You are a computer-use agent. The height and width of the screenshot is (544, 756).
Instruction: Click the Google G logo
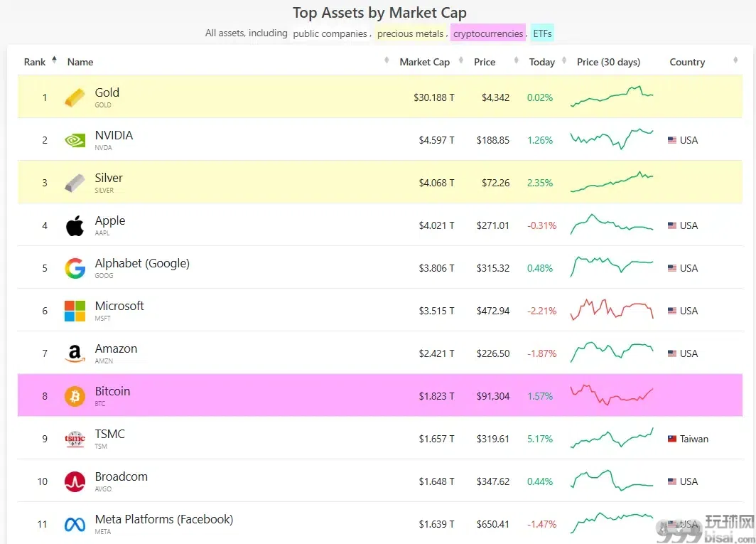[75, 268]
